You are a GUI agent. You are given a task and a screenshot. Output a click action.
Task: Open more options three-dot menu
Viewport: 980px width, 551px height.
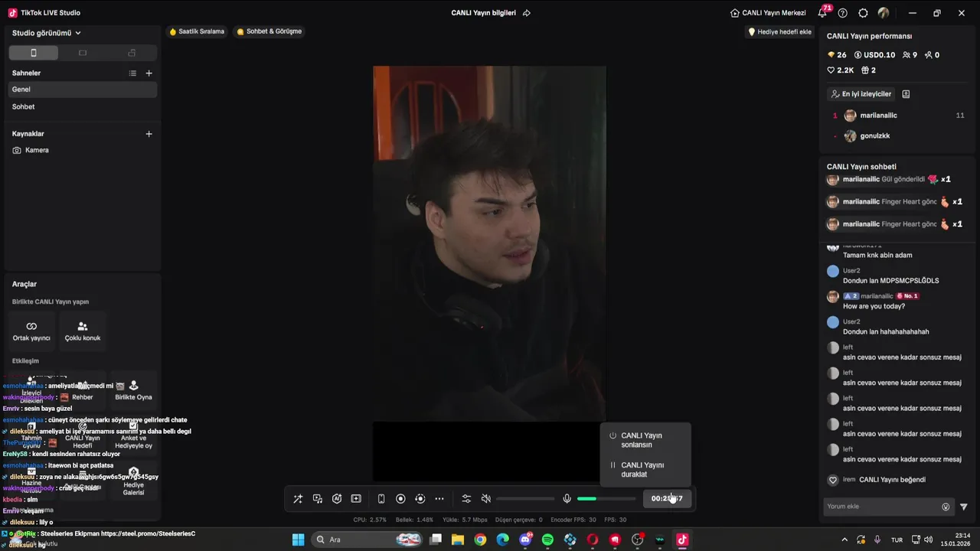point(439,499)
